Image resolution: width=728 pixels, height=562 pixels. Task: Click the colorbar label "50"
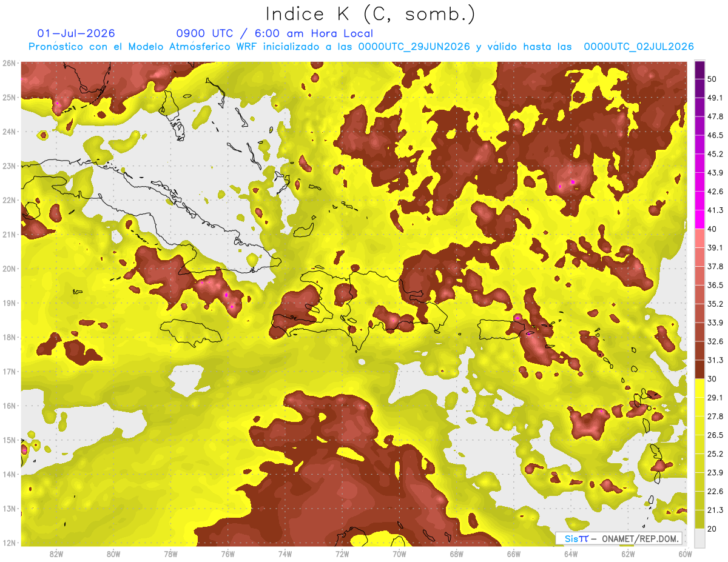712,79
